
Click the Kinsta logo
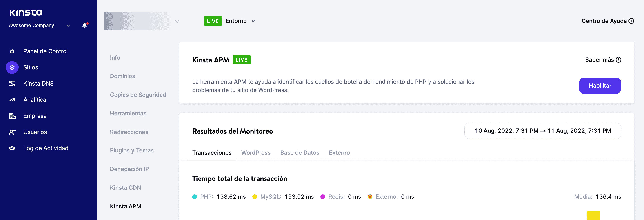26,13
